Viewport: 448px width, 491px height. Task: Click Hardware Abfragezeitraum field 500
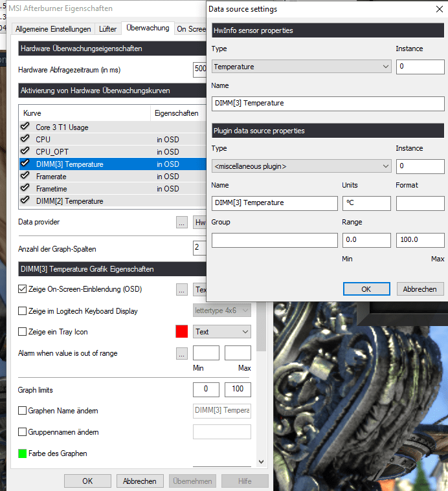[x=200, y=69]
